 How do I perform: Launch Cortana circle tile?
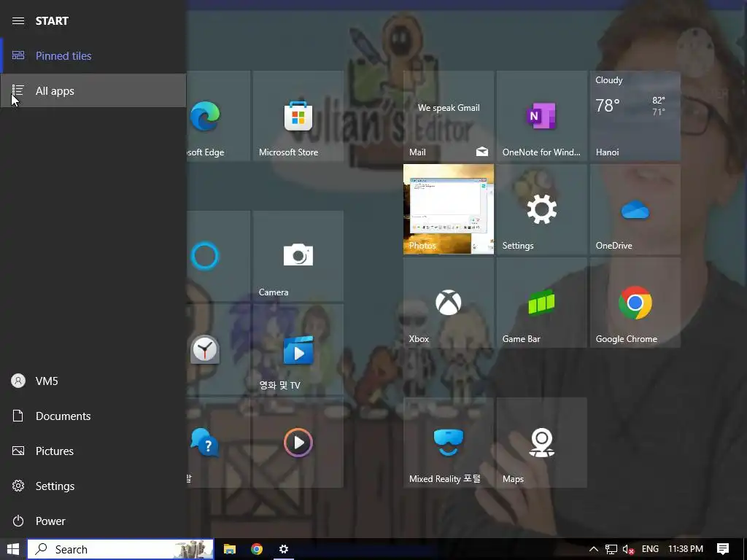pos(219,256)
